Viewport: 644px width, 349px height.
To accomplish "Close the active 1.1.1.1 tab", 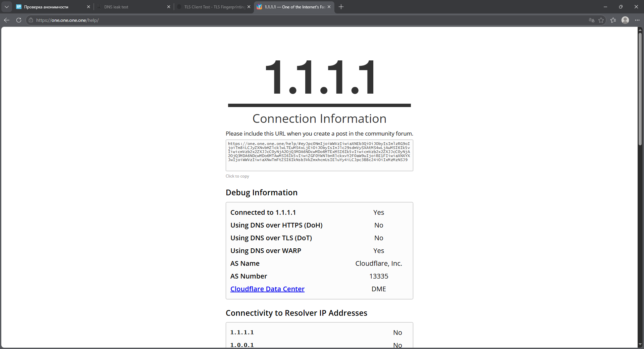I will click(329, 7).
